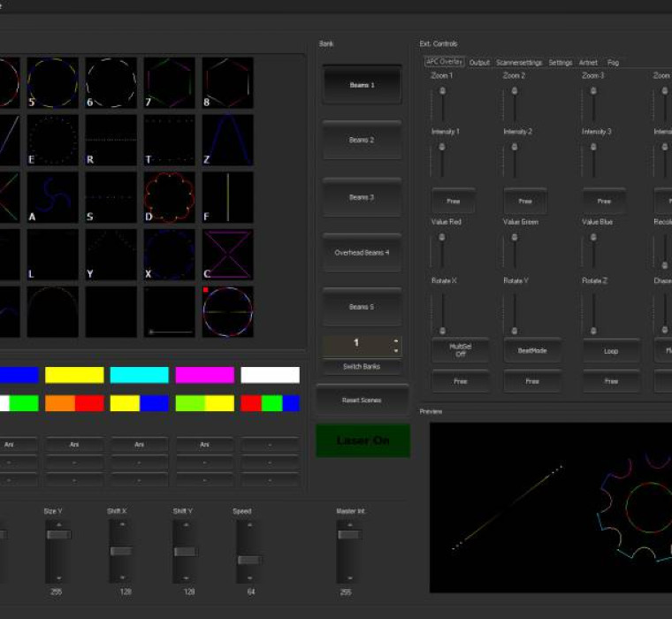Switch to the Output tab
Image resolution: width=672 pixels, height=619 pixels.
coord(479,63)
